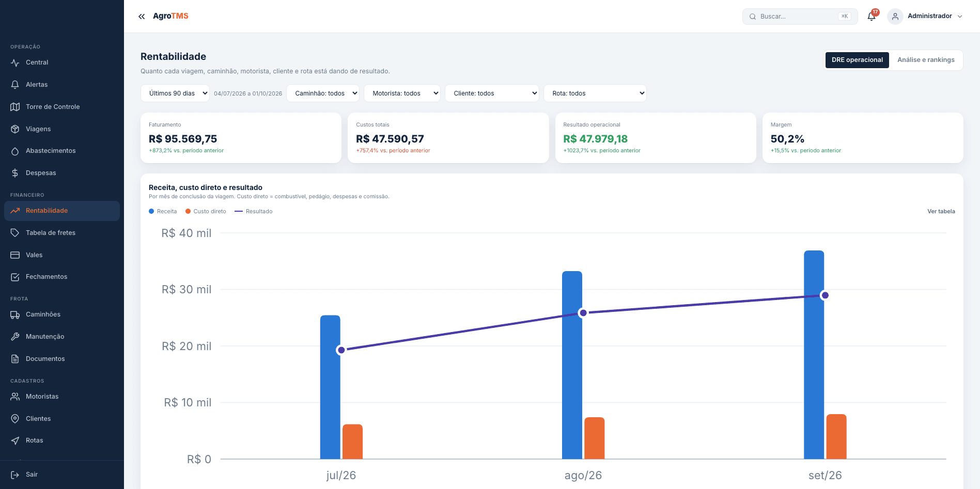
Task: Open Documentos file icon
Action: [x=15, y=359]
